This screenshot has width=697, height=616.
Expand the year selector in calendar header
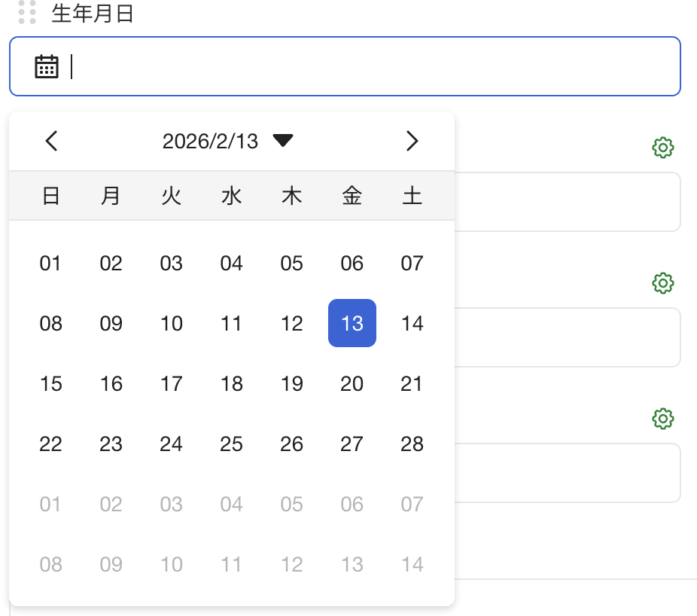(x=283, y=140)
